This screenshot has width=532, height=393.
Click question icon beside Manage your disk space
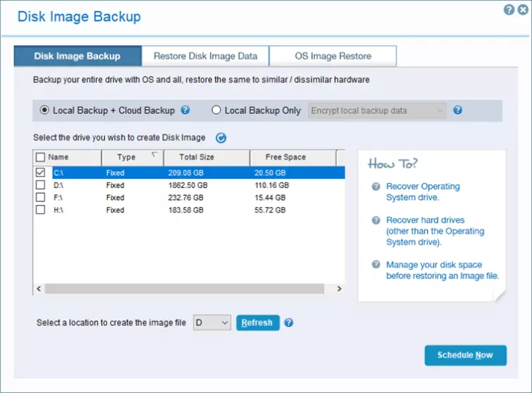[376, 265]
